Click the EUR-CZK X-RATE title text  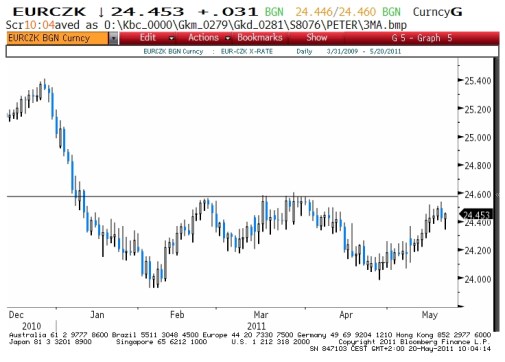tap(247, 52)
